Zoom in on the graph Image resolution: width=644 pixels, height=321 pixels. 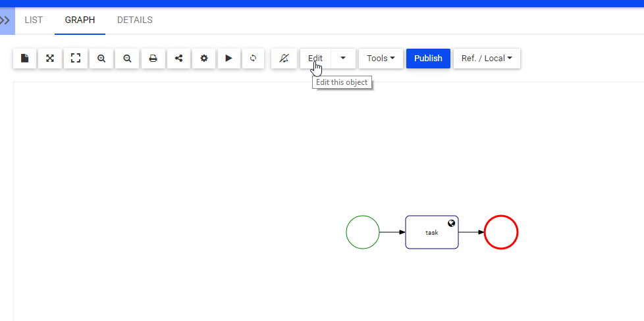[x=101, y=59]
